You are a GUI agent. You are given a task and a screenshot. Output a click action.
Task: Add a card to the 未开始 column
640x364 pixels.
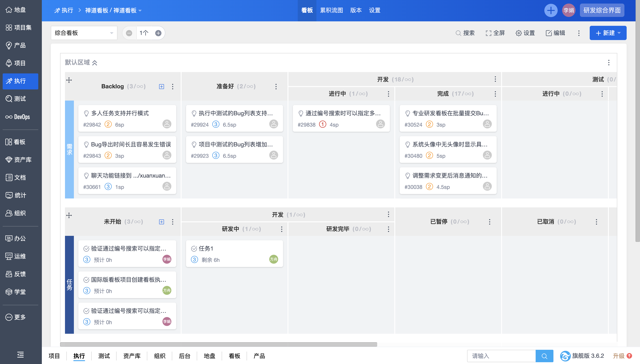[x=162, y=222]
